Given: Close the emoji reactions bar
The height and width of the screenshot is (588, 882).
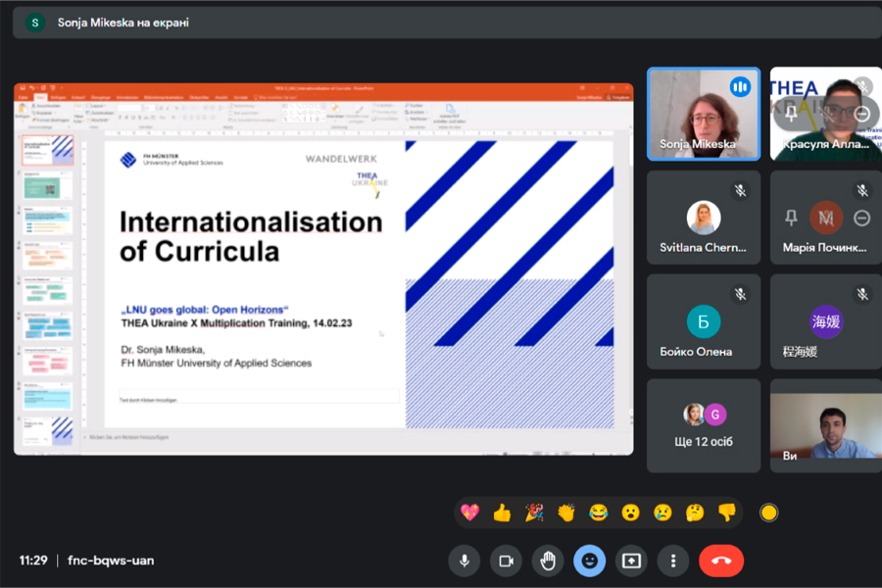Looking at the screenshot, I should tap(590, 561).
